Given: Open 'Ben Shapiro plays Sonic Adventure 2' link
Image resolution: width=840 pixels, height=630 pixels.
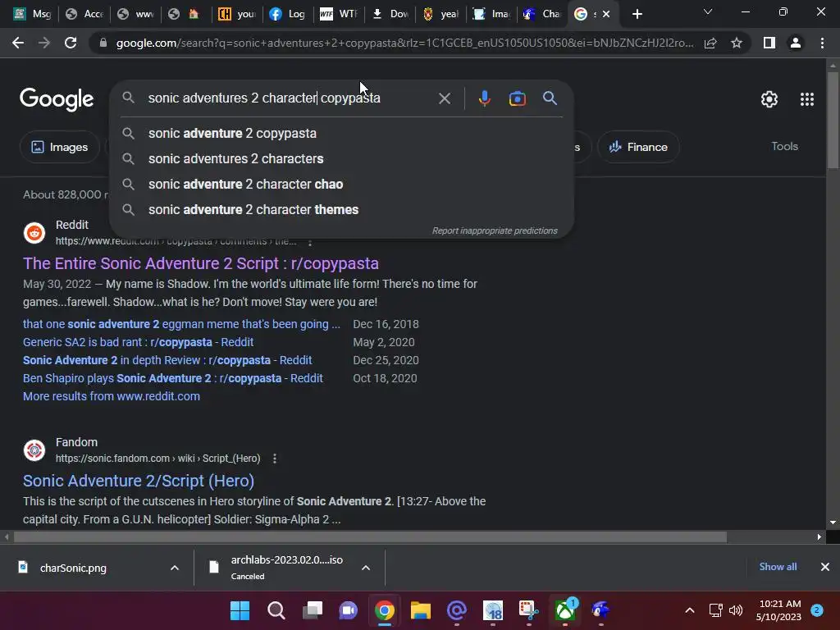Looking at the screenshot, I should [x=173, y=378].
